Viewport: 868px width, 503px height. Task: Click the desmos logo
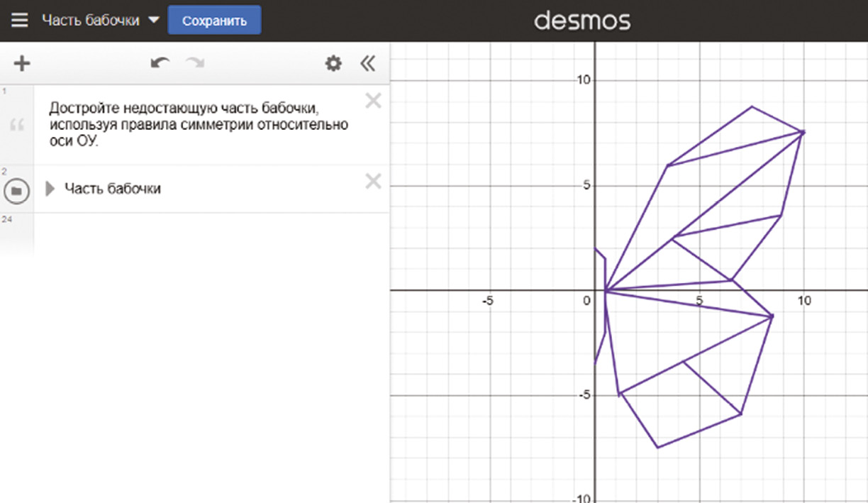click(x=582, y=21)
